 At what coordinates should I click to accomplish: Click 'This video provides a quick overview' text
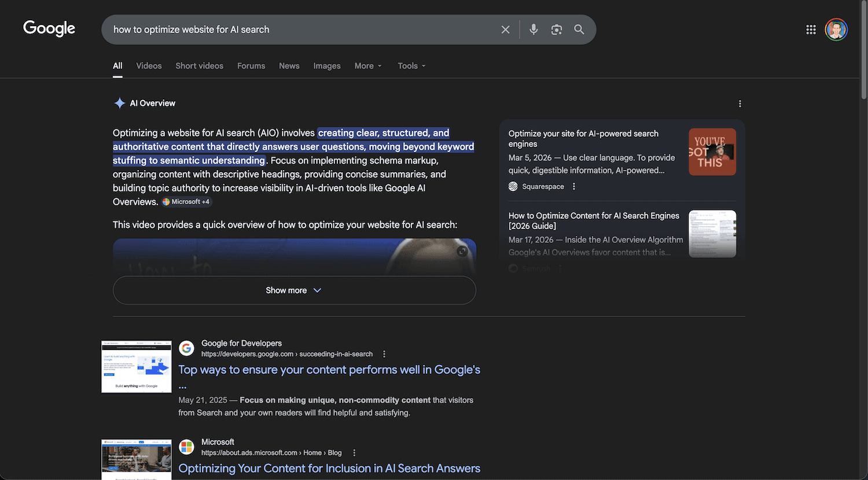[x=285, y=225]
